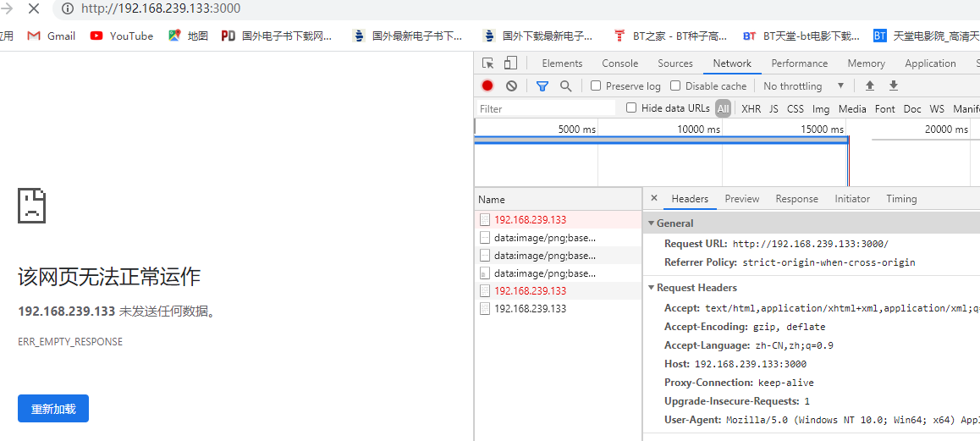
Task: Select third data:image/png request row
Action: point(558,273)
